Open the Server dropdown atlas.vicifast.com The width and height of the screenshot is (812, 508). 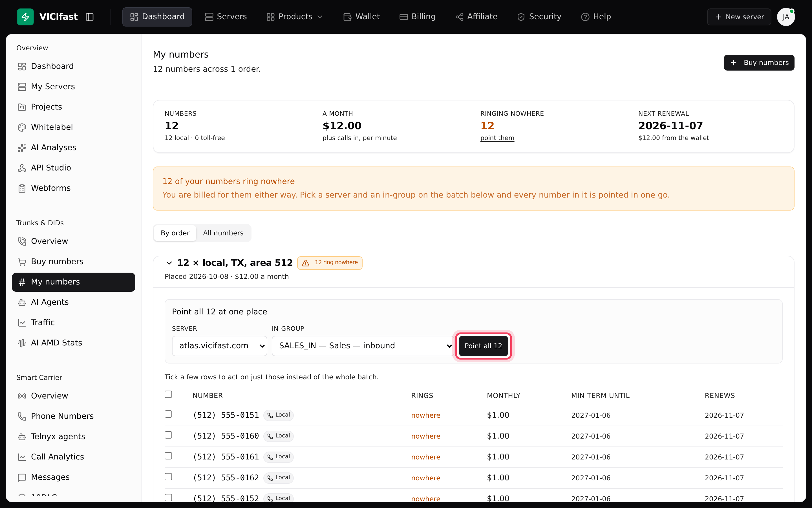coord(219,346)
